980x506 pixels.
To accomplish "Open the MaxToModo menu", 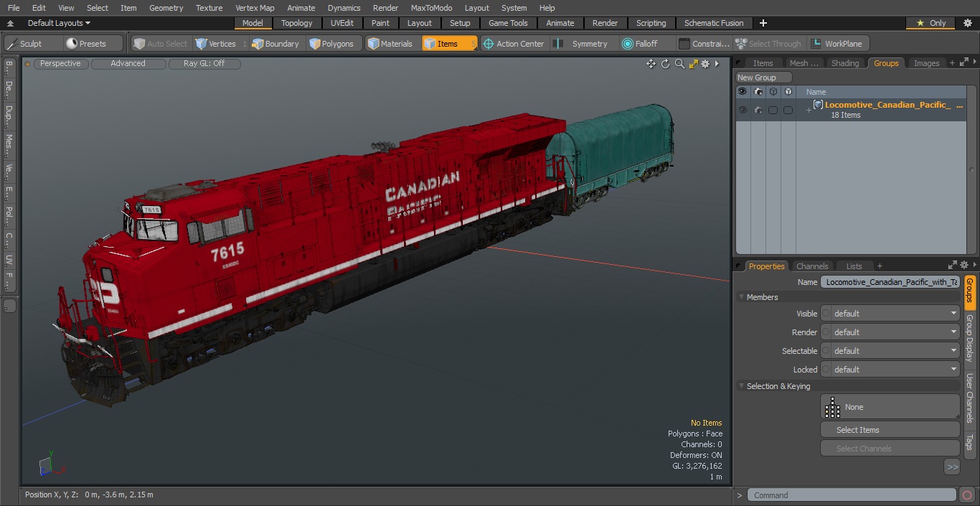I will (431, 8).
